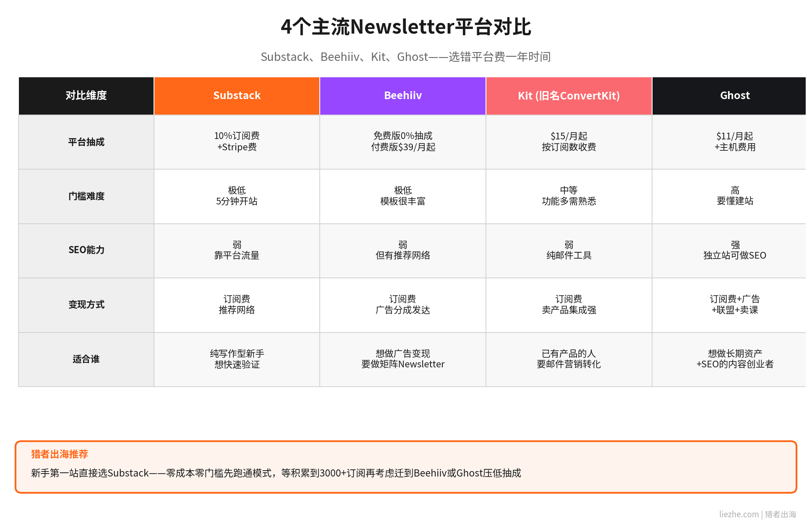The image size is (812, 529).
Task: Select the 对比维度 header cell
Action: [86, 96]
